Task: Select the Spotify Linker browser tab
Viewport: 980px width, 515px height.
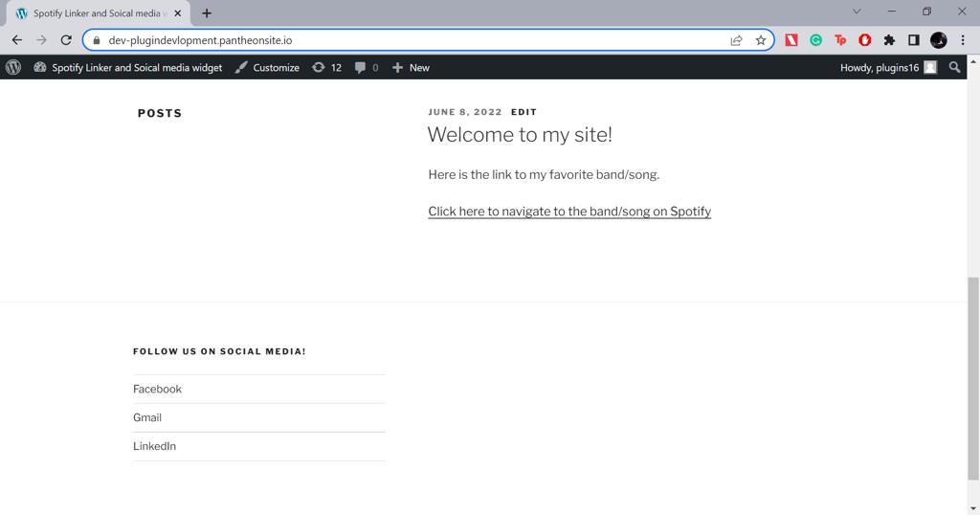Action: (97, 13)
